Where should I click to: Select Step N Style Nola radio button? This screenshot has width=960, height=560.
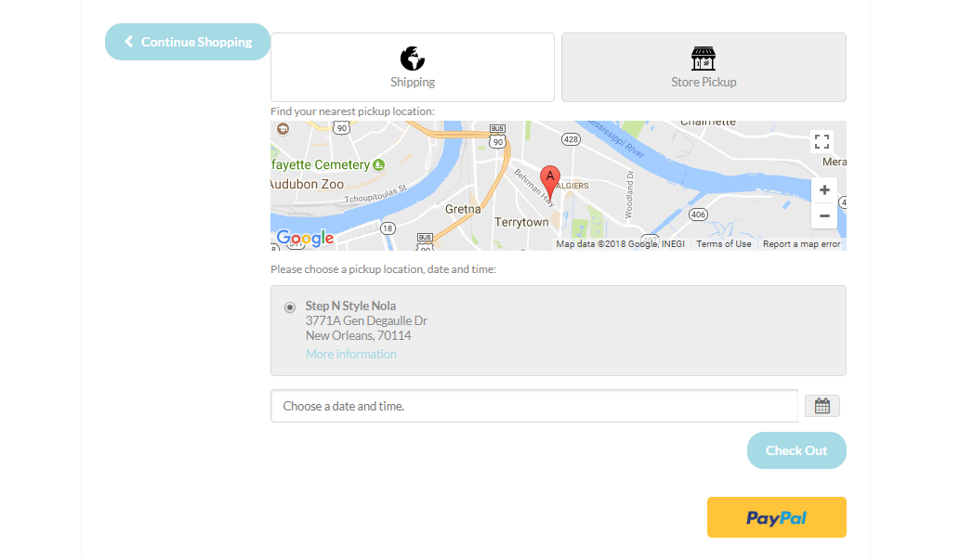290,307
